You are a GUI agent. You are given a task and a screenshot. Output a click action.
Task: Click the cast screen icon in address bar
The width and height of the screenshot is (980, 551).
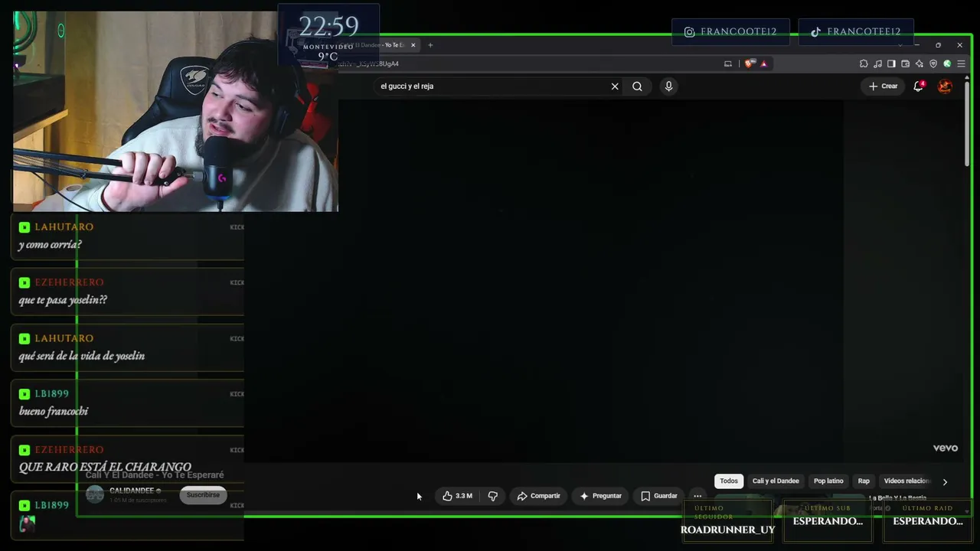pos(728,64)
